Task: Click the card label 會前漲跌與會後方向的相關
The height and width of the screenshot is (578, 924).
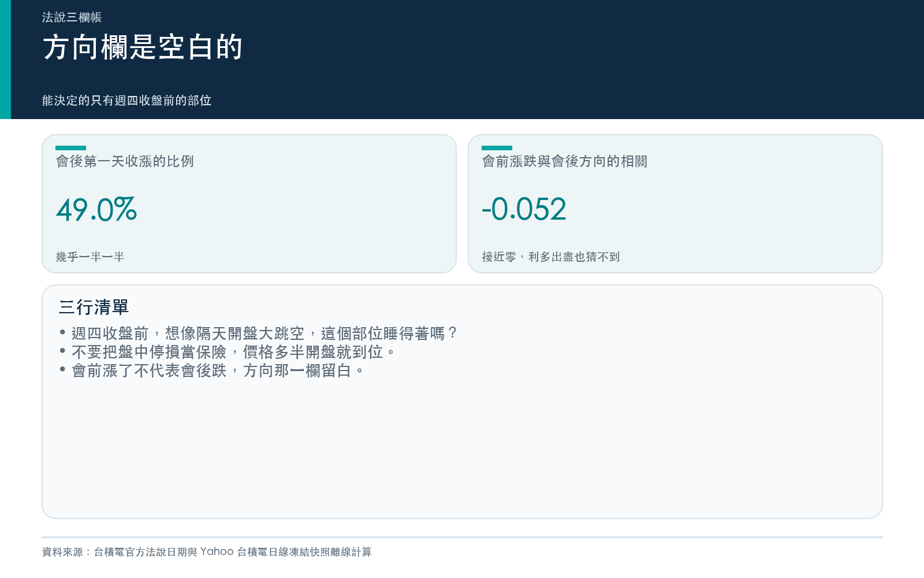Action: coord(565,161)
